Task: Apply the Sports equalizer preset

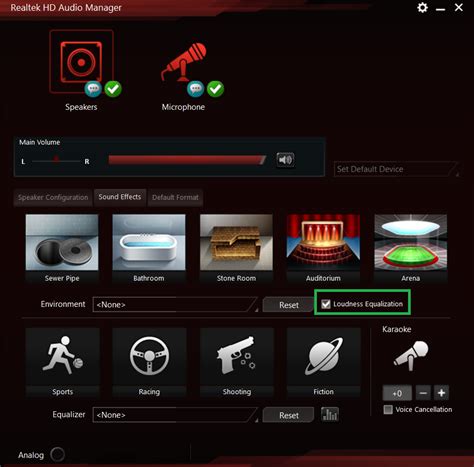Action: pos(62,362)
